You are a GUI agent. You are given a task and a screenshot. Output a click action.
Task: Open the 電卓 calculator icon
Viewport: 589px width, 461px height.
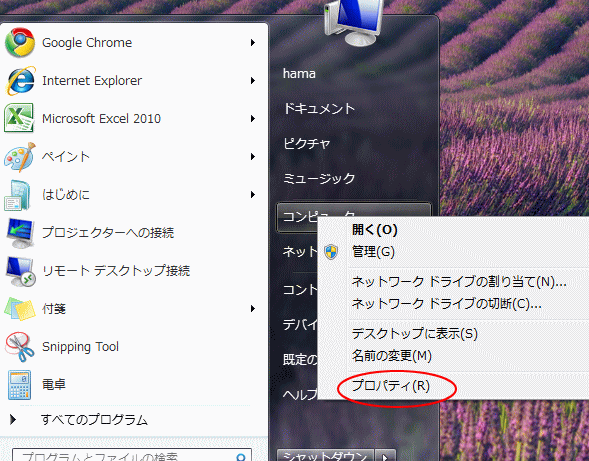[19, 385]
